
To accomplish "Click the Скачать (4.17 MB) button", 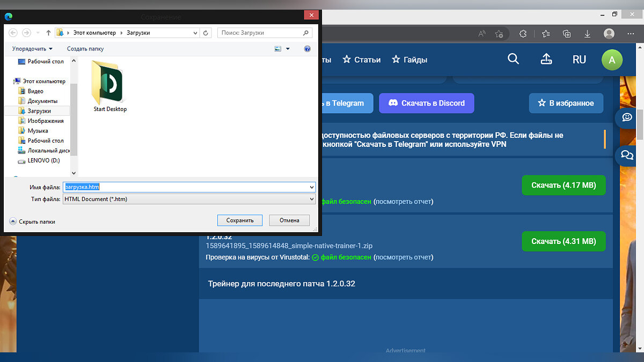I will [563, 186].
